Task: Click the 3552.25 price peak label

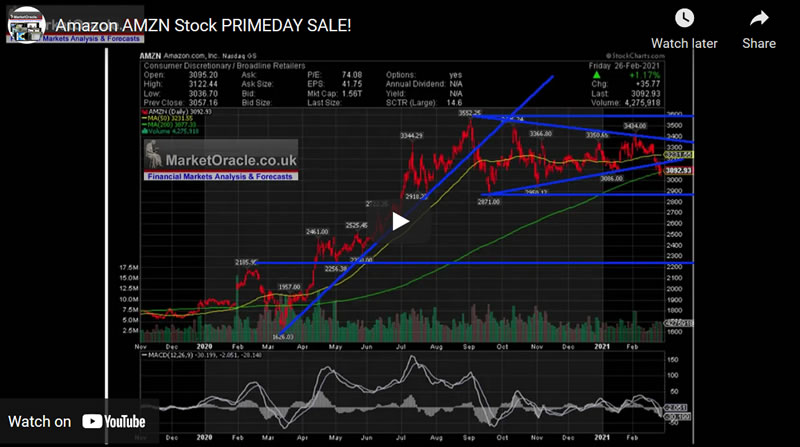Action: (469, 113)
